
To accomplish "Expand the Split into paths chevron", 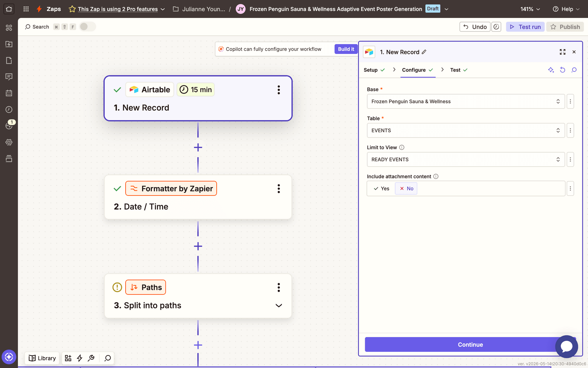I will pyautogui.click(x=279, y=306).
